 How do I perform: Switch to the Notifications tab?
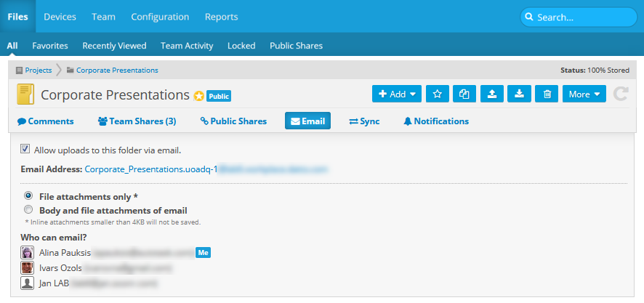(x=435, y=121)
